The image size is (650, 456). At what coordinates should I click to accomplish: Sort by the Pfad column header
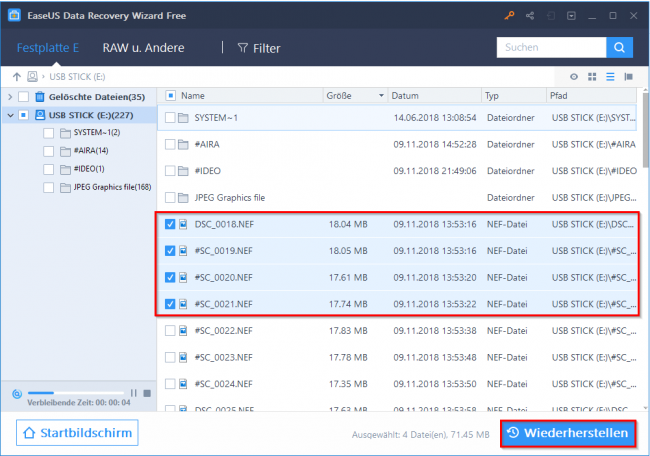point(558,96)
